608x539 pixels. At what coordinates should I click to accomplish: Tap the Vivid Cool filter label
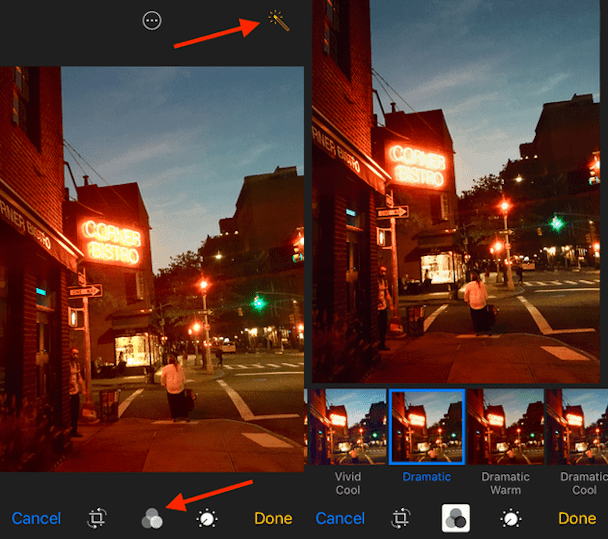pyautogui.click(x=348, y=483)
